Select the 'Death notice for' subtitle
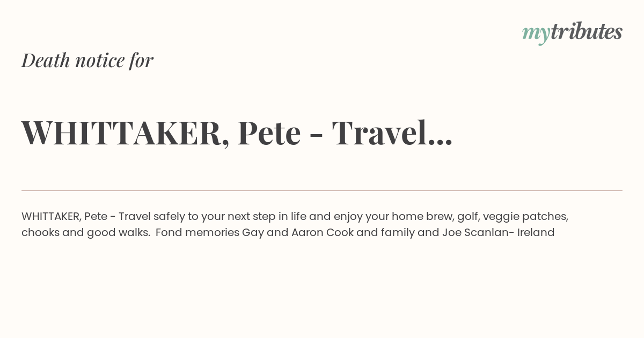Image resolution: width=644 pixels, height=338 pixels. (87, 60)
